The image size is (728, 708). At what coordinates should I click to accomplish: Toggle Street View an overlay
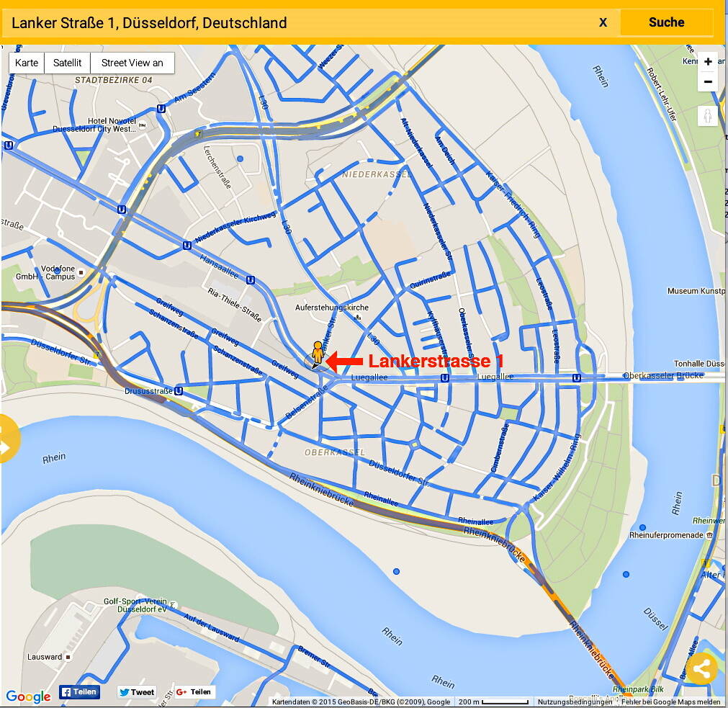(x=132, y=63)
